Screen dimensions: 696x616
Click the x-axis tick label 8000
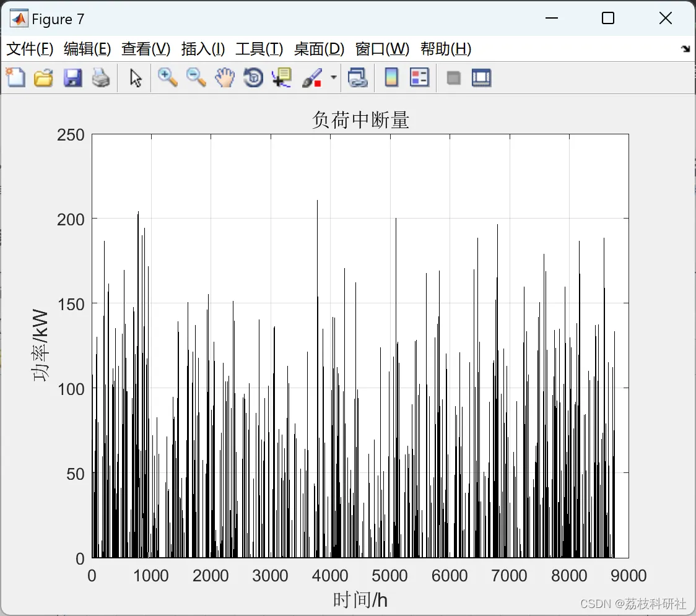569,576
